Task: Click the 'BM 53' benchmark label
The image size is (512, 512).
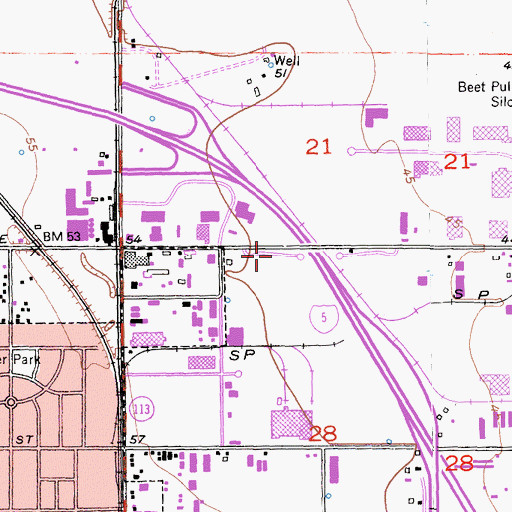Action: (x=62, y=237)
